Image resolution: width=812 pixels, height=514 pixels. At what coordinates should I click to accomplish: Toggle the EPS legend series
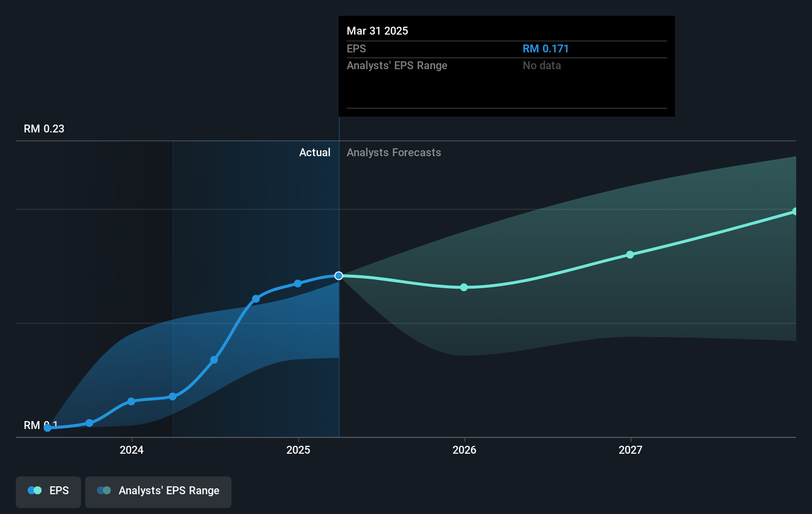pyautogui.click(x=48, y=492)
